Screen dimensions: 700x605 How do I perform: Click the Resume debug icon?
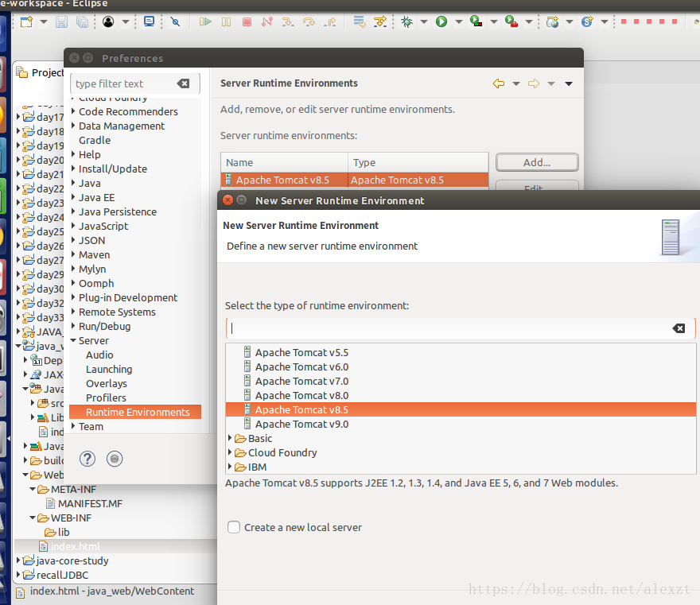(x=205, y=21)
